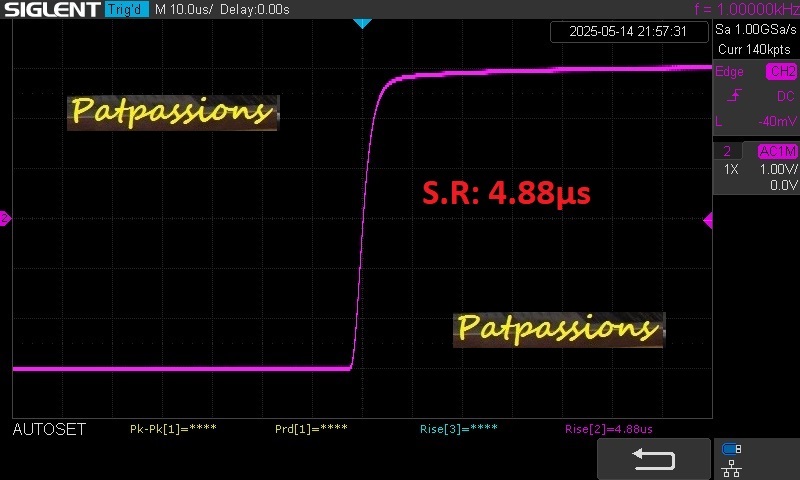Click the rising edge slope icon
Viewport: 800px width, 480px height.
click(734, 96)
